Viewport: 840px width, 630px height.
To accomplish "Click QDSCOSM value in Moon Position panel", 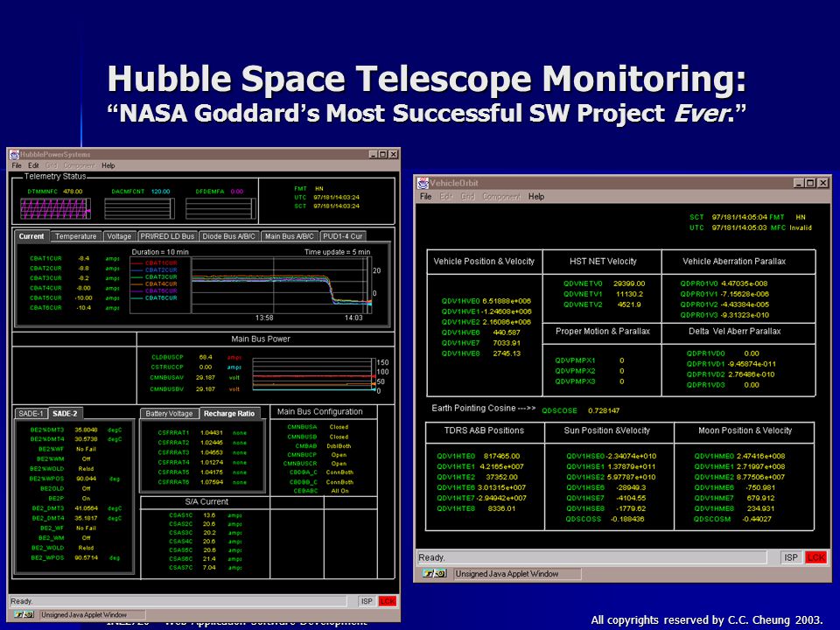I will pyautogui.click(x=756, y=519).
